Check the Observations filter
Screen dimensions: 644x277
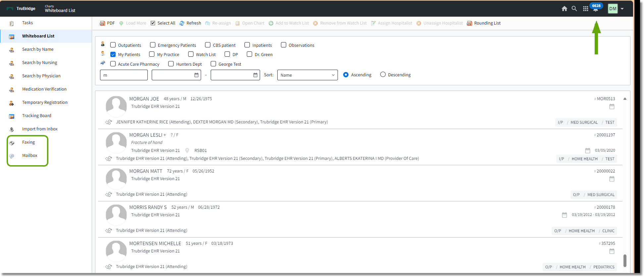coord(284,45)
